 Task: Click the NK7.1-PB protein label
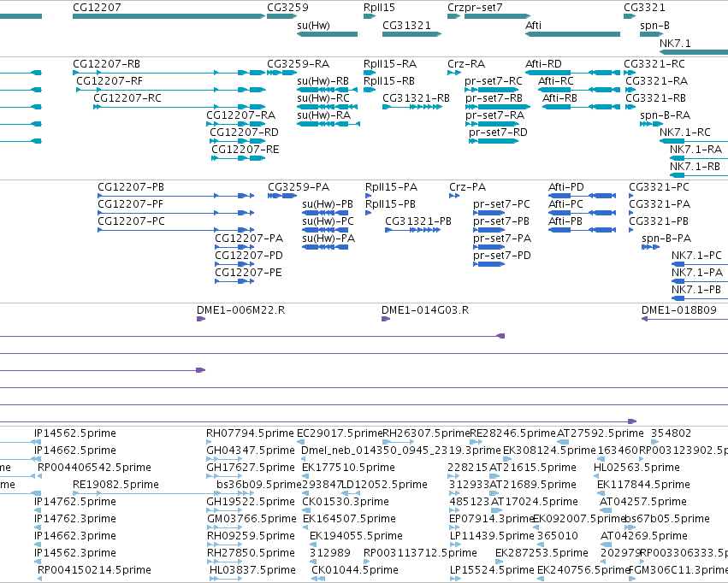696,290
